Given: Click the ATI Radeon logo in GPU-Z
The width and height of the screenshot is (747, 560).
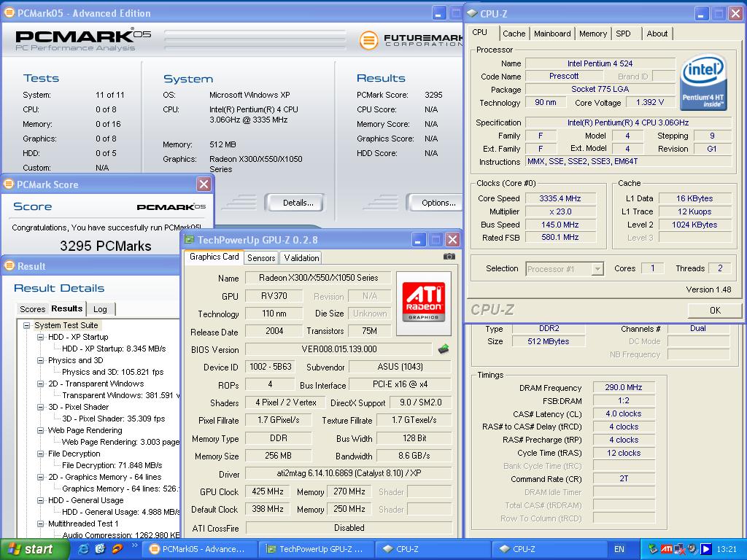Looking at the screenshot, I should coord(424,301).
